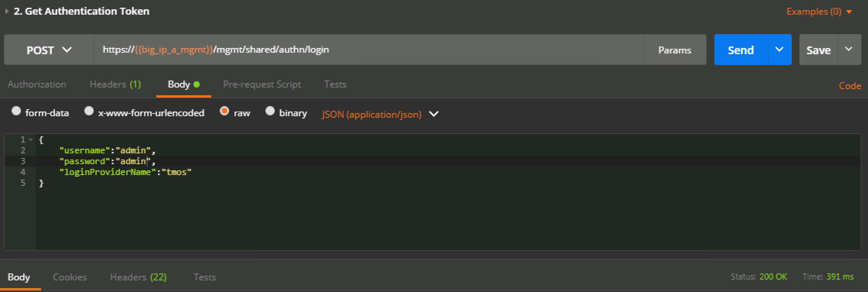The height and width of the screenshot is (292, 868).
Task: Collapse the JSON fold arrow at line 1
Action: [x=31, y=140]
